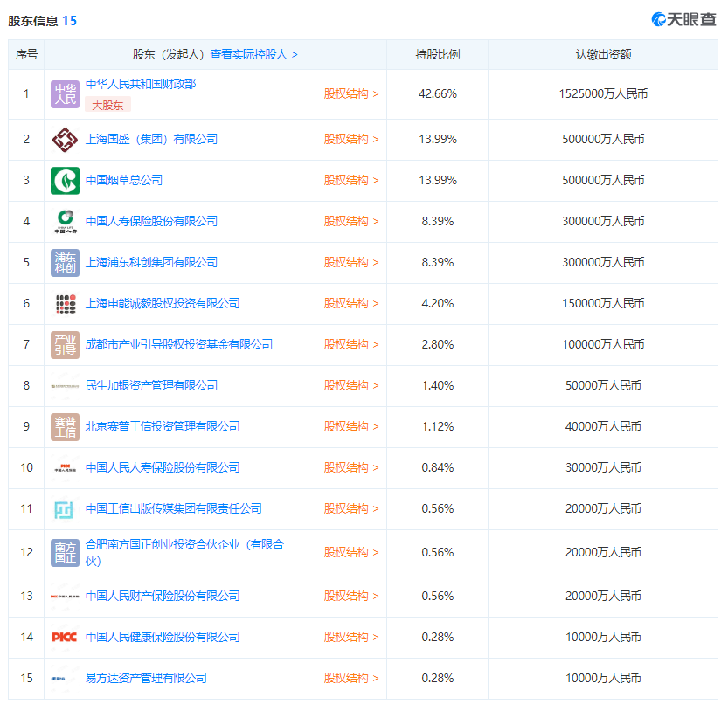Image resolution: width=728 pixels, height=704 pixels.
Task: Click the 大股东 tag label
Action: tap(107, 105)
